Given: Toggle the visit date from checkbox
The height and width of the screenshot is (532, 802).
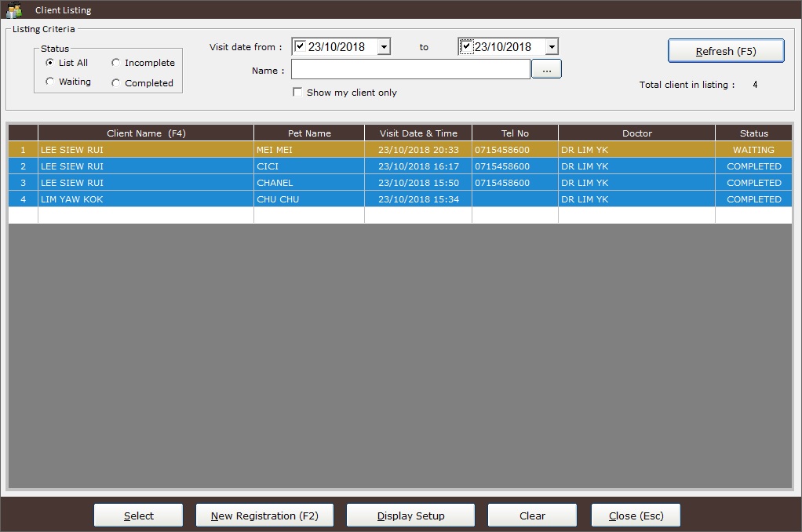Looking at the screenshot, I should click(x=300, y=46).
